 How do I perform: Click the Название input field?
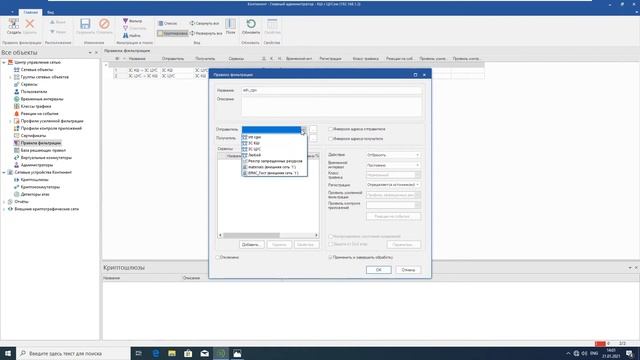tap(331, 90)
